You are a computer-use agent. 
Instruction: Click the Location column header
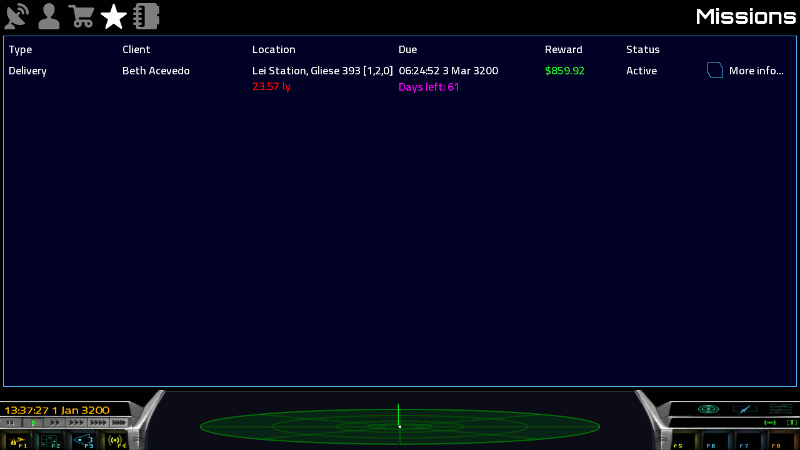273,49
